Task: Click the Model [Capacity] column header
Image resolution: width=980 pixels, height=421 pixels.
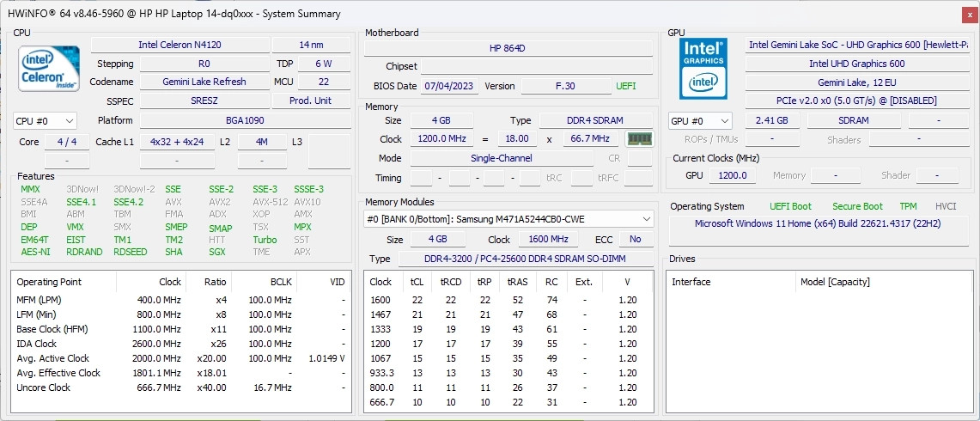Action: (x=834, y=282)
